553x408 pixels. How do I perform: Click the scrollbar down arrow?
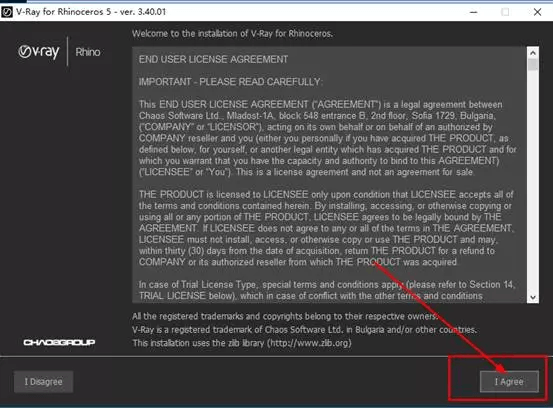tap(533, 297)
